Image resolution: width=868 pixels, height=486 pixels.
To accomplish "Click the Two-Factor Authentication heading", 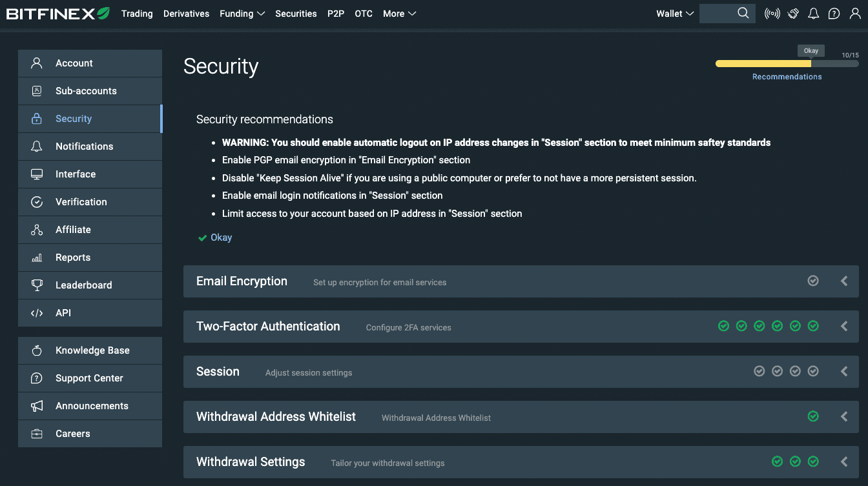I will [268, 327].
